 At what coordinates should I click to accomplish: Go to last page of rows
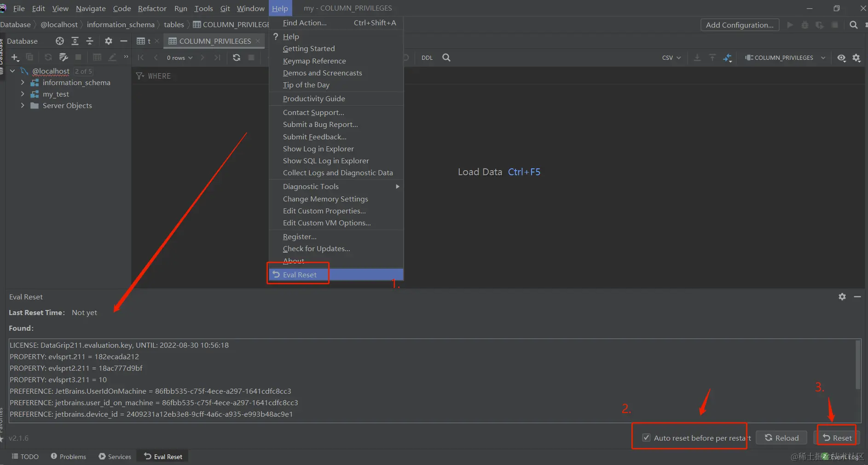click(217, 57)
